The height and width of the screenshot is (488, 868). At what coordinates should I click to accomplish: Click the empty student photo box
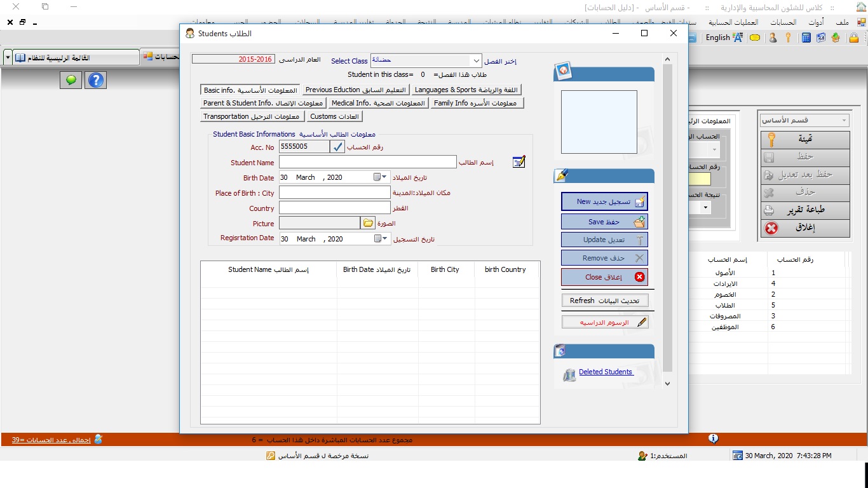pos(599,122)
